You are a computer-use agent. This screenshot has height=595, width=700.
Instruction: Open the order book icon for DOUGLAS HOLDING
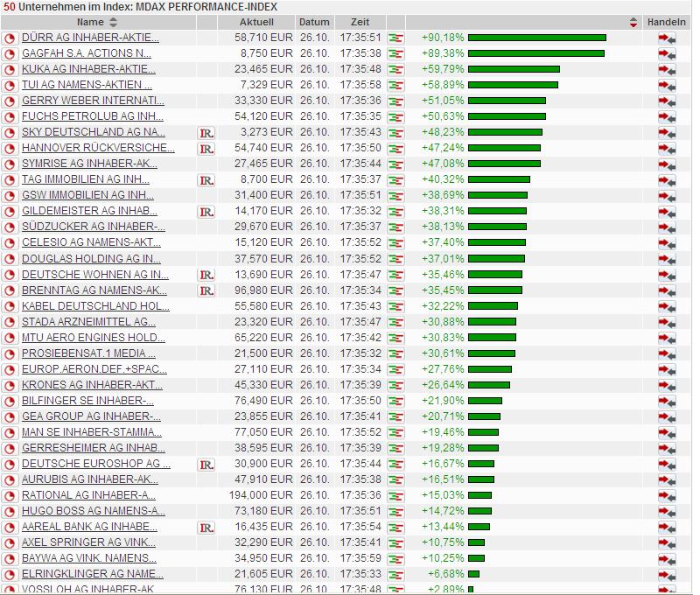pos(395,259)
